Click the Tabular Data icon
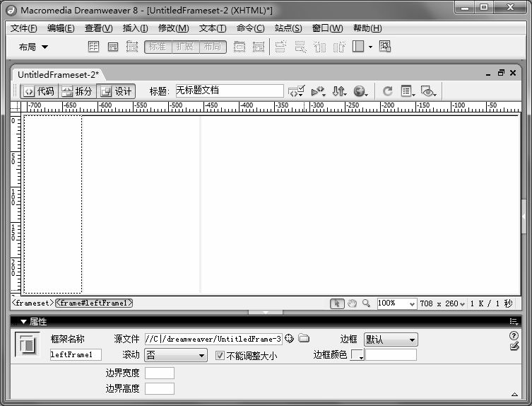Image resolution: width=532 pixels, height=406 pixels. 385,47
